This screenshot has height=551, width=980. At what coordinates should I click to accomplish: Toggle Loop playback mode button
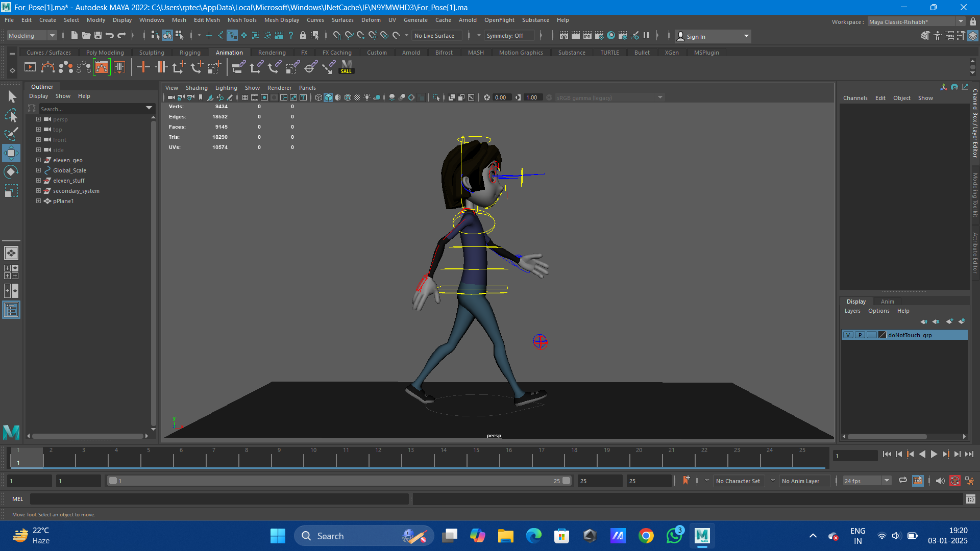tap(902, 481)
